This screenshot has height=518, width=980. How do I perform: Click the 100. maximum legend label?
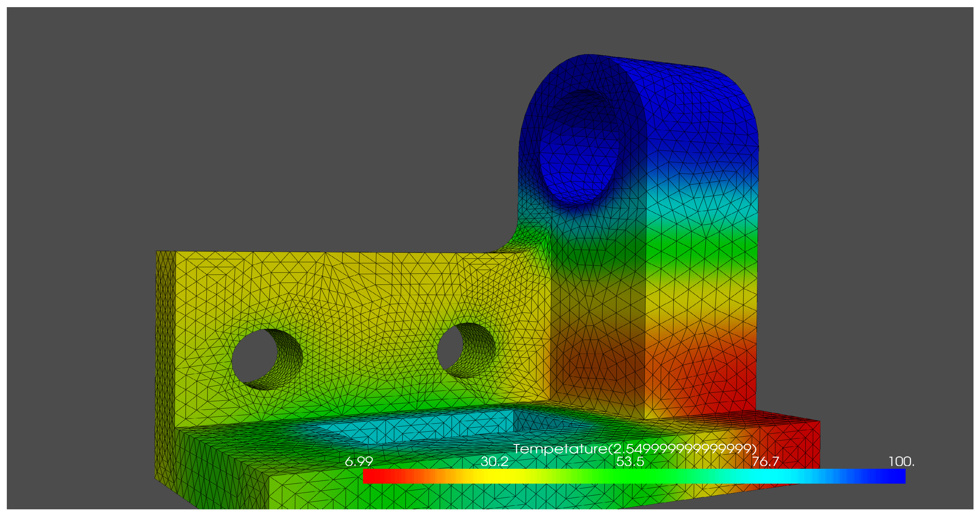click(901, 461)
